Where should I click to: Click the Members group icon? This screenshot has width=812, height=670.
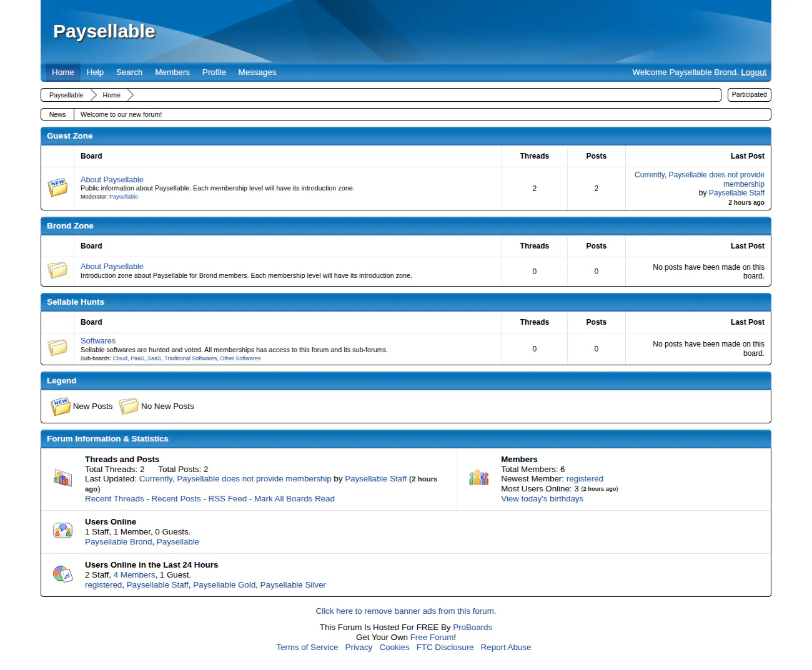478,478
